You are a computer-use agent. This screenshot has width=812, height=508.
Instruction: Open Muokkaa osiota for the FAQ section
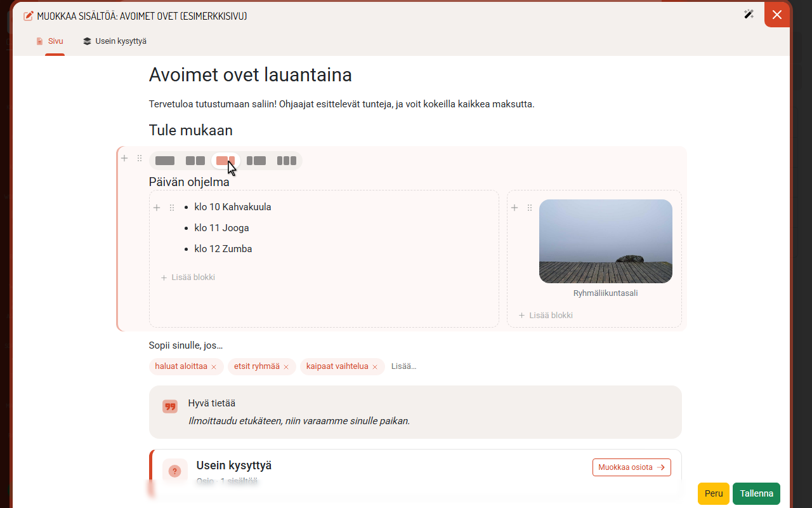[x=632, y=467]
